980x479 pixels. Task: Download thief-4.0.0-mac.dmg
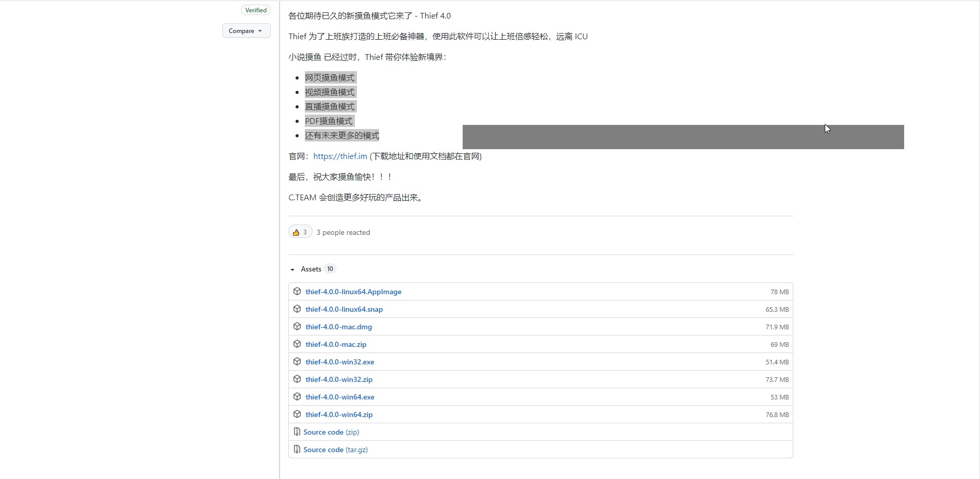338,327
